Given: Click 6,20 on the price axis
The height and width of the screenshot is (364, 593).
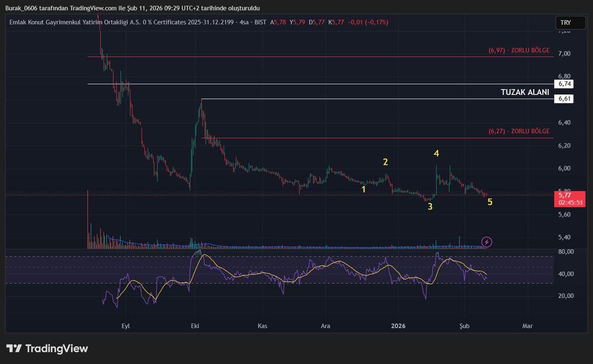Looking at the screenshot, I should coord(564,146).
